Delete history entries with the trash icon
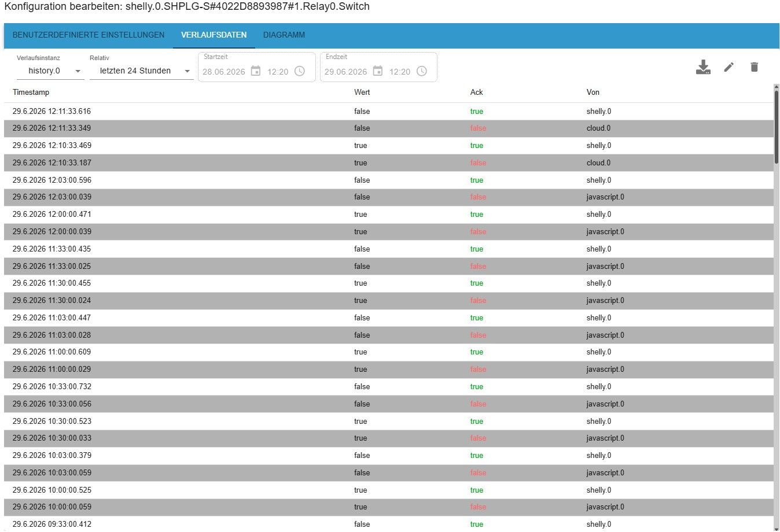This screenshot has height=532, width=780. tap(754, 67)
